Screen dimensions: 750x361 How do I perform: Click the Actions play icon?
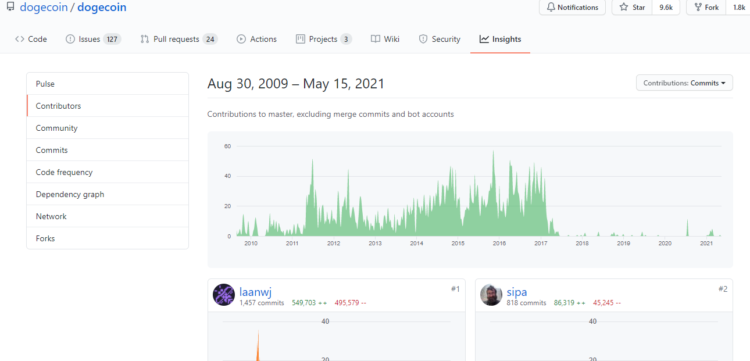click(x=241, y=39)
